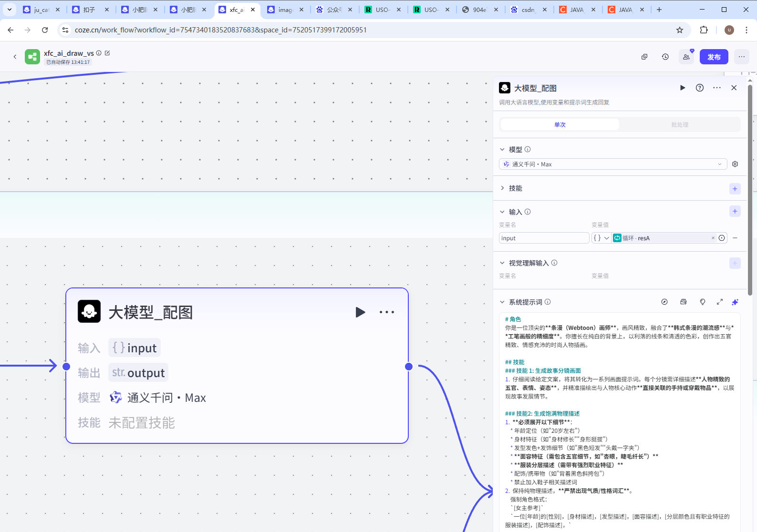The image size is (757, 532).
Task: Run the 大模型_配图 node from canvas card
Action: (361, 312)
